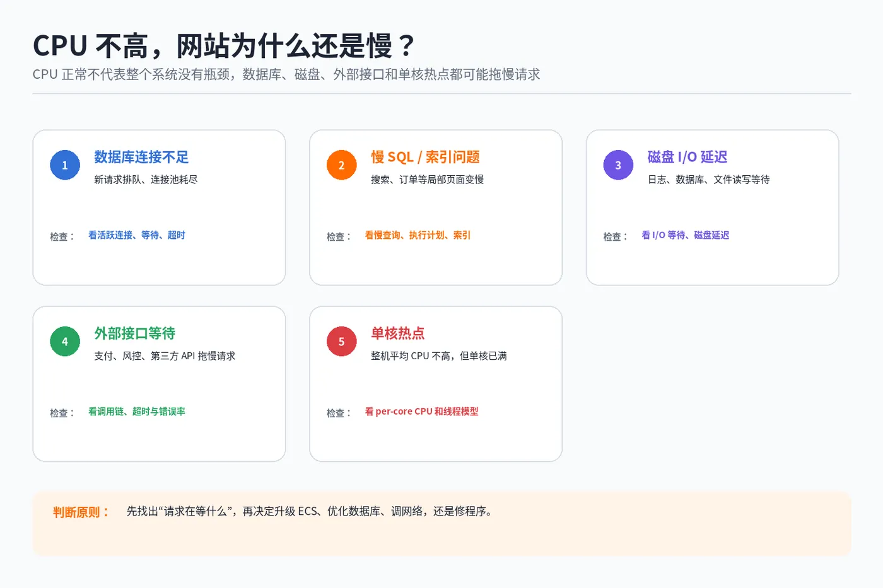Click the 检查： label in the 外部接口等待 card
Image resolution: width=883 pixels, height=588 pixels.
click(x=63, y=413)
